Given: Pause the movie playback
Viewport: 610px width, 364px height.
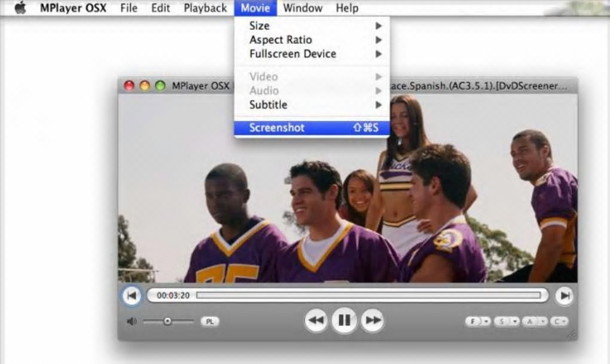Looking at the screenshot, I should coord(344,320).
